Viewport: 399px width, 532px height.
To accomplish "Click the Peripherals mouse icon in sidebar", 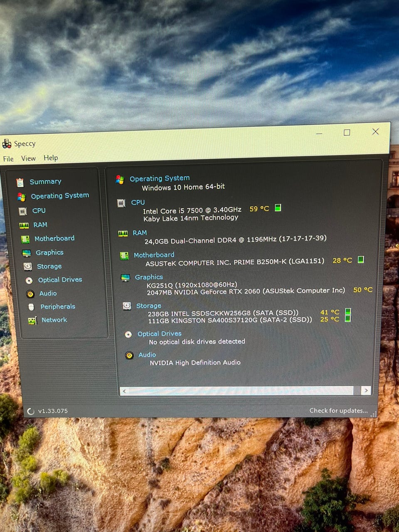I will 31,307.
